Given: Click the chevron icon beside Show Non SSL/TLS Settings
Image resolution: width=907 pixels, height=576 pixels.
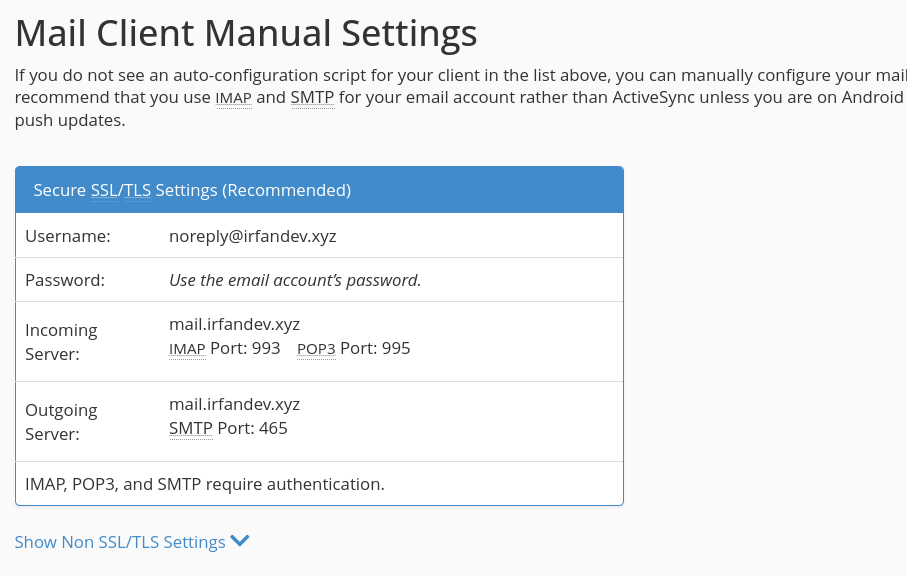Looking at the screenshot, I should [240, 541].
